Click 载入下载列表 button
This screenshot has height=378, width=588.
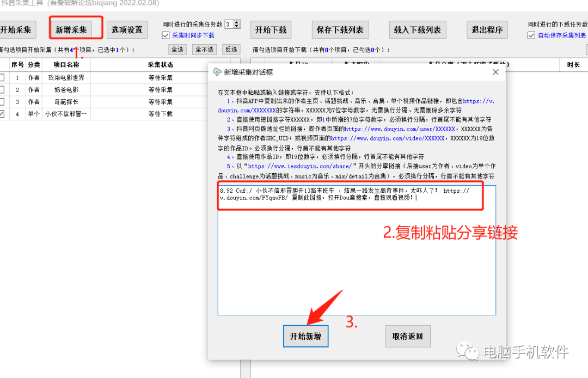418,29
